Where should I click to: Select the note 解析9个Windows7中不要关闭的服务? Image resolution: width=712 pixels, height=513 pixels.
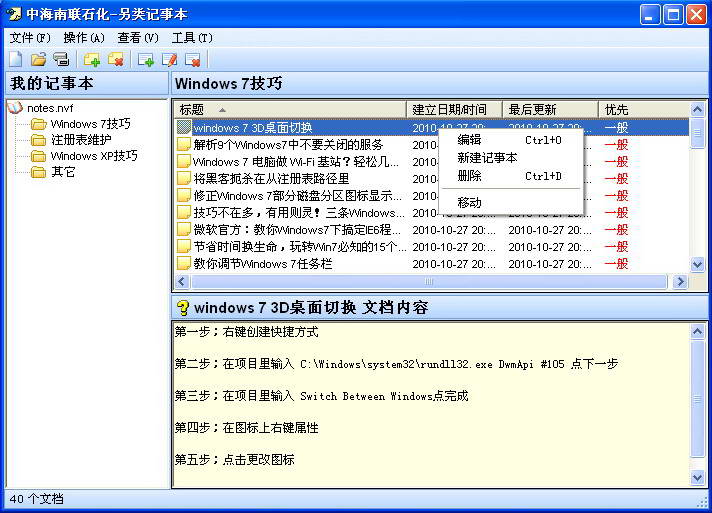click(x=288, y=144)
